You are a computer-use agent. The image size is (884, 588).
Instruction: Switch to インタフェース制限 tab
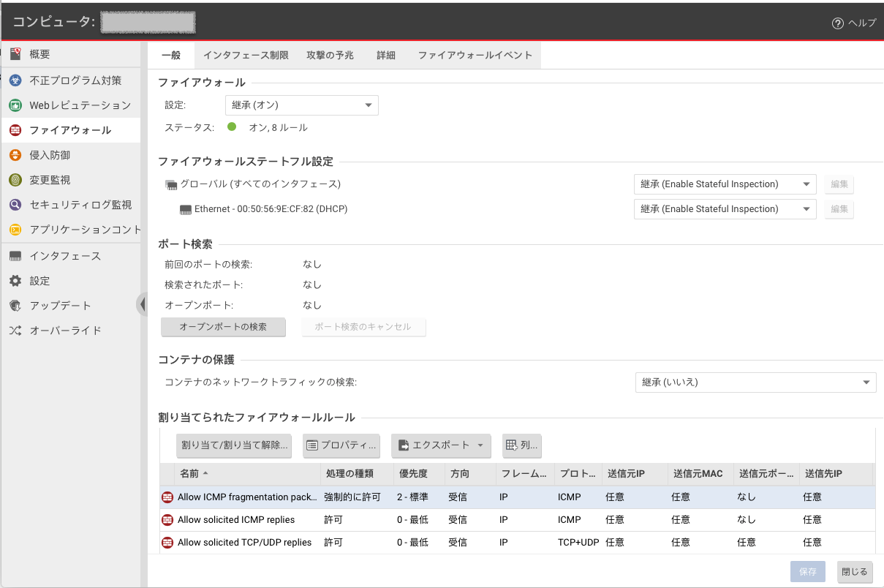tap(246, 56)
